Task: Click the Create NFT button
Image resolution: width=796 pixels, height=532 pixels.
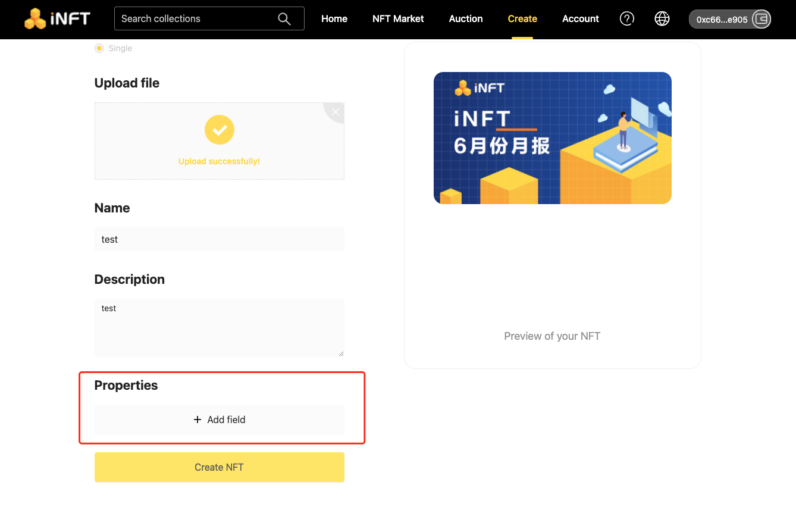Action: [x=220, y=467]
